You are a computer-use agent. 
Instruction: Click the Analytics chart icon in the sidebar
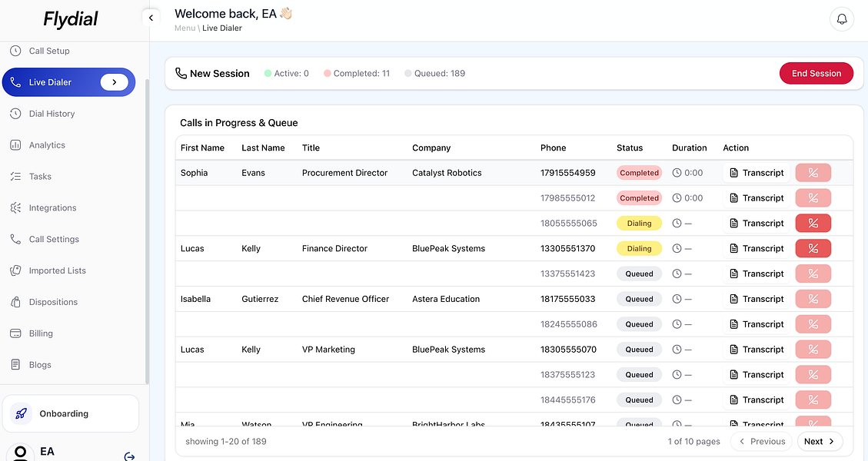click(15, 145)
